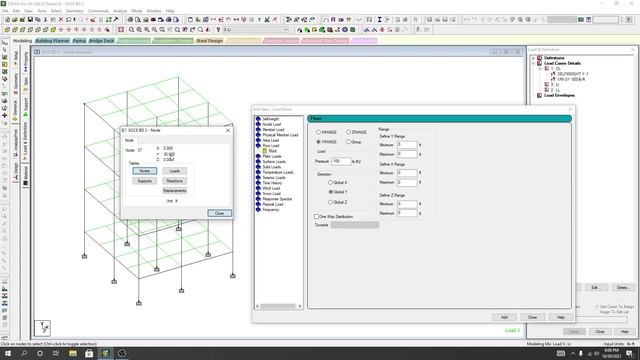The image size is (640, 360).
Task: Click the Task View icon on the taskbar
Action: click(56, 353)
